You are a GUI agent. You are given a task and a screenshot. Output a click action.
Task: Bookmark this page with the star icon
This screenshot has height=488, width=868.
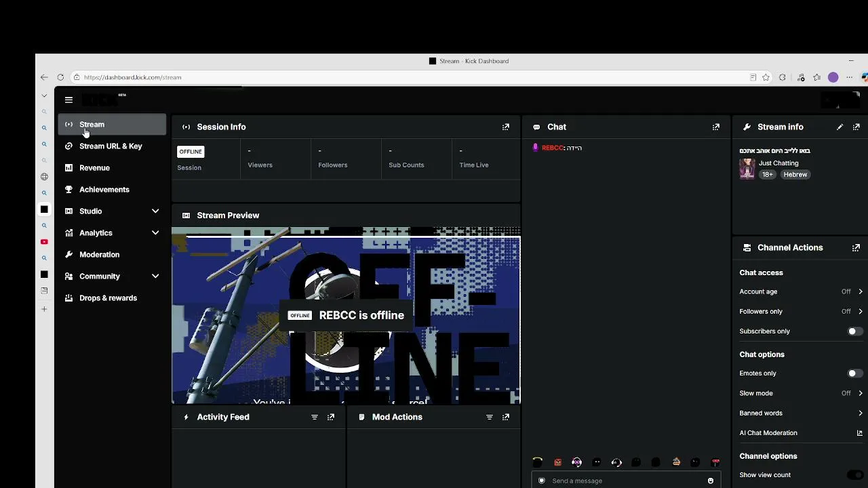pos(766,77)
